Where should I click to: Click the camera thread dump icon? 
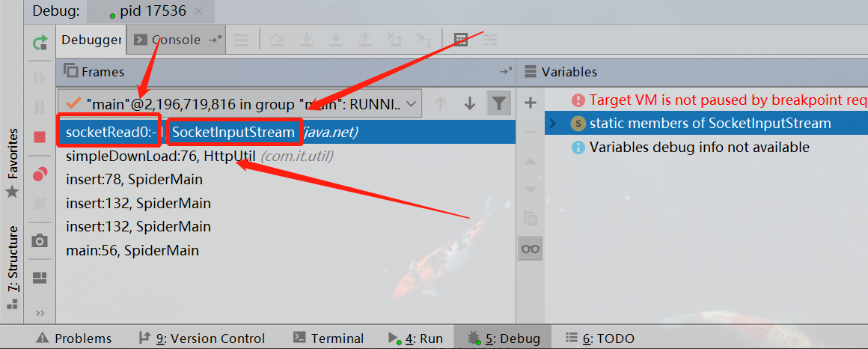point(40,240)
